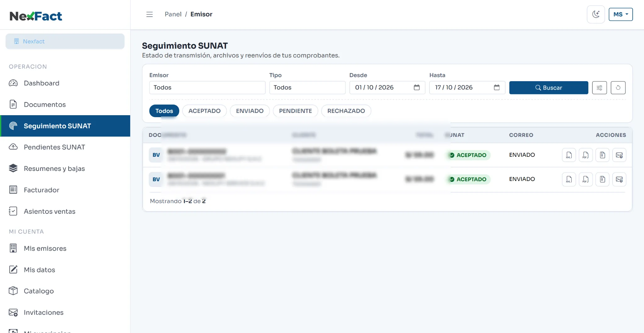Open Dashboard from the sidebar
644x333 pixels.
(65, 83)
